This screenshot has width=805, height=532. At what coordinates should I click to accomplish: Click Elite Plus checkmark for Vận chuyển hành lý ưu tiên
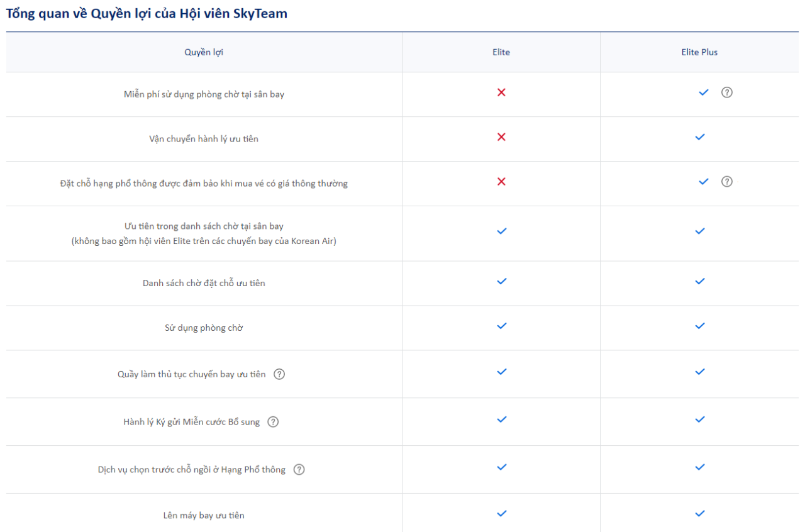[700, 137]
